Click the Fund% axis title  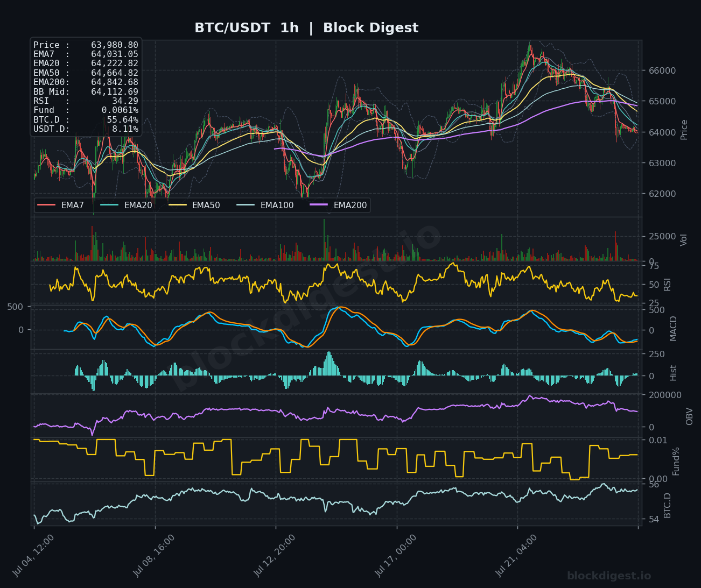676,461
